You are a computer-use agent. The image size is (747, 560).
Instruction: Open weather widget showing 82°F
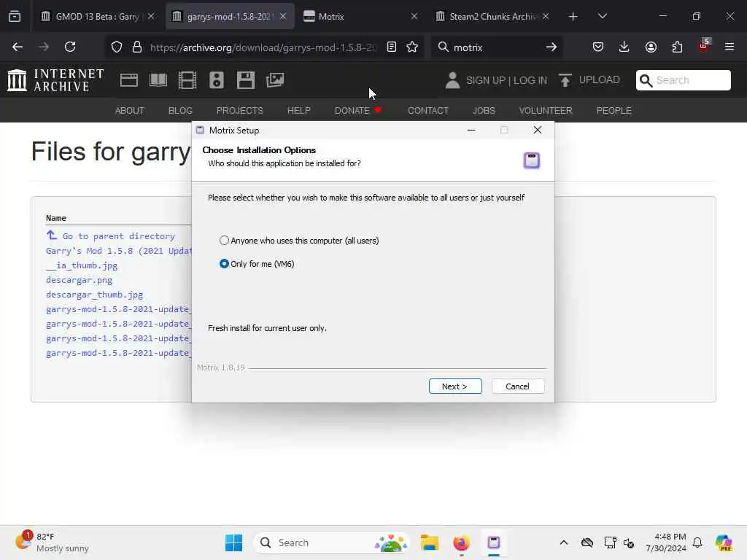point(53,542)
